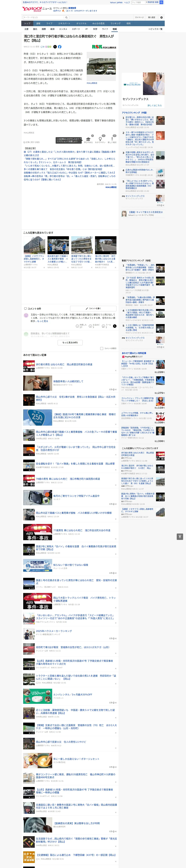
Task: Toggle the コメント非表示 checkbox
Action: 102,348
